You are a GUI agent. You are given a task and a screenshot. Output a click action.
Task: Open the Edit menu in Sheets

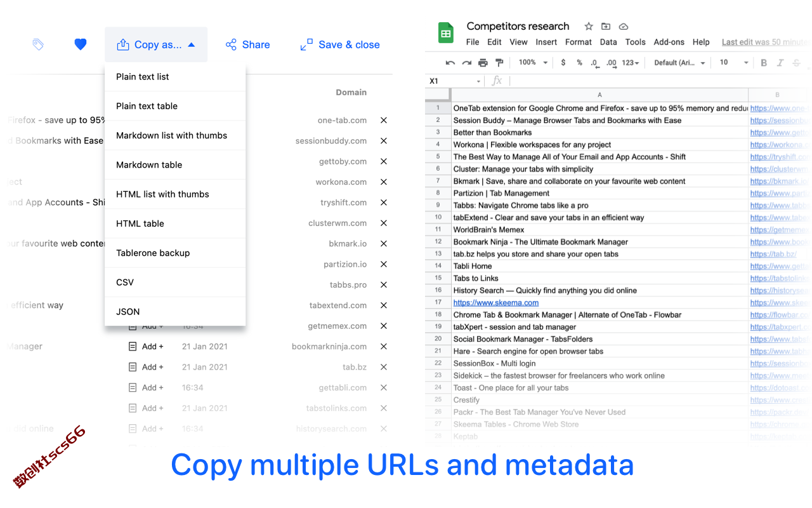[x=494, y=42]
